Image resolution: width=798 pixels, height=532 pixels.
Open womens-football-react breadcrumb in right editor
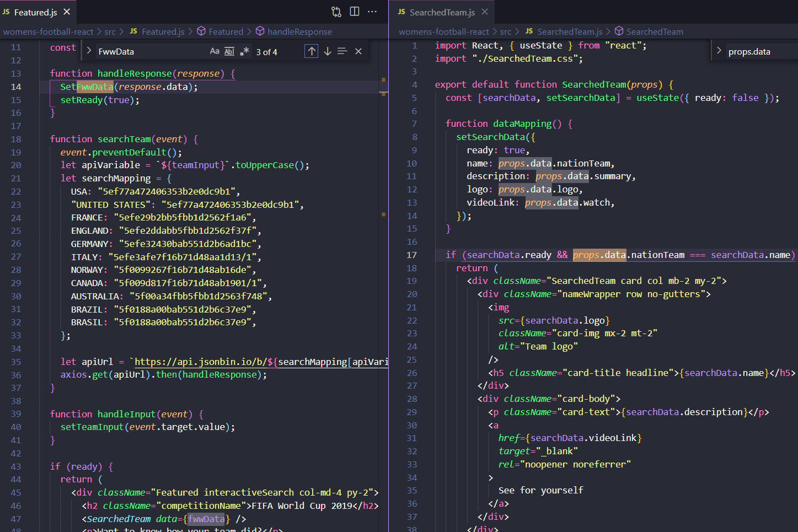[444, 31]
